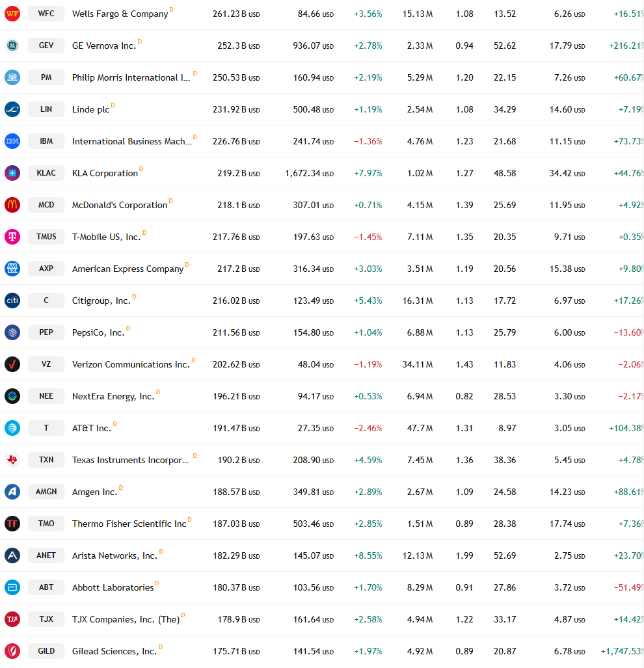Click the NextEra Energy logo icon
644x668 pixels.
point(12,396)
